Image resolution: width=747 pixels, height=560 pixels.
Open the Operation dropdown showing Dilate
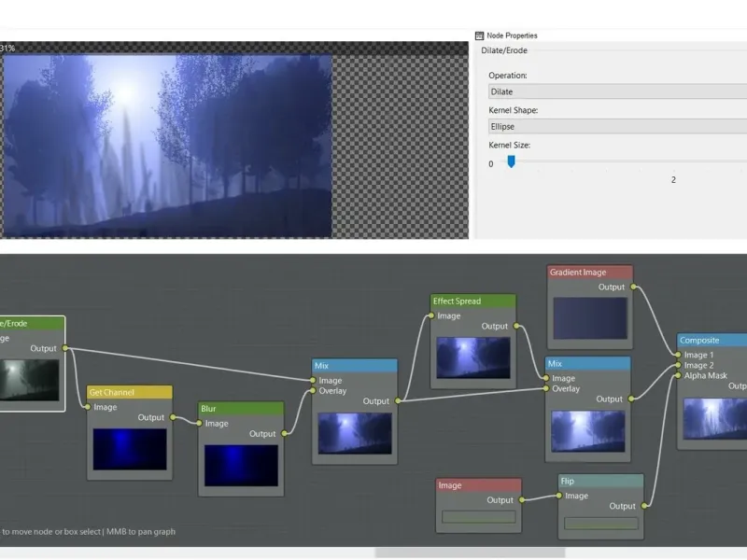[616, 91]
